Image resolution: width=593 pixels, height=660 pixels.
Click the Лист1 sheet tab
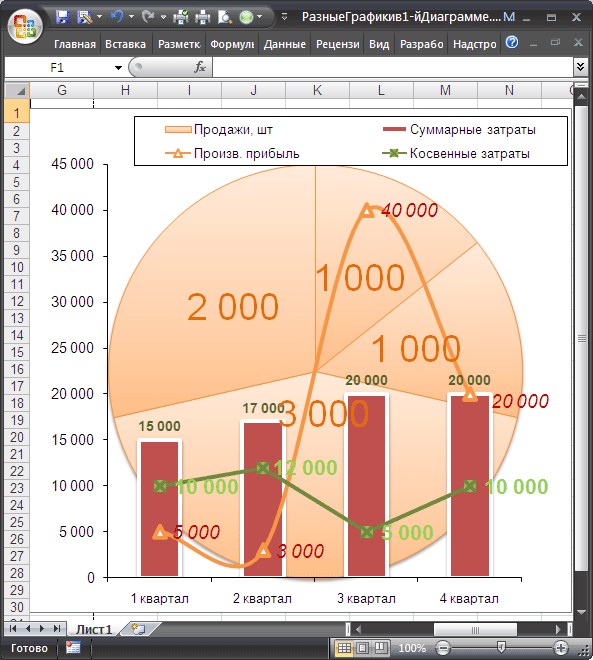click(x=94, y=629)
